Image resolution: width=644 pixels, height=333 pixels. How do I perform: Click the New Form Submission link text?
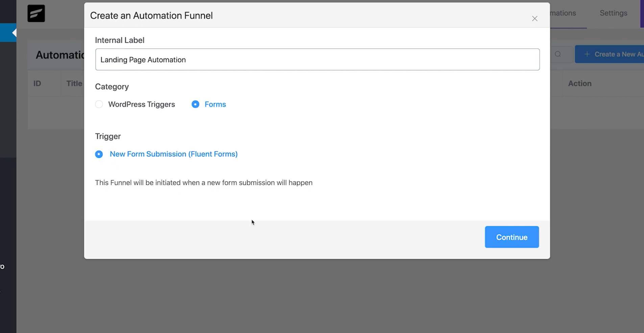coord(173,154)
